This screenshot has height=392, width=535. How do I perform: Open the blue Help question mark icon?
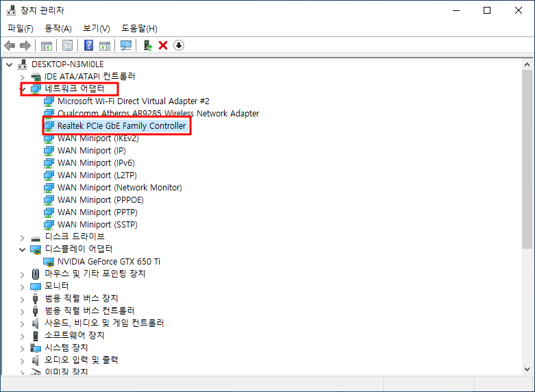(89, 45)
